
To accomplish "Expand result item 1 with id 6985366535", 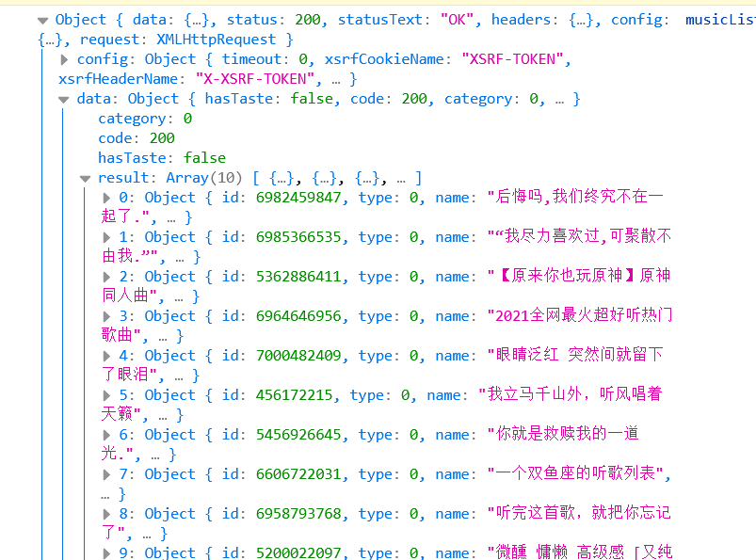I will (x=106, y=237).
